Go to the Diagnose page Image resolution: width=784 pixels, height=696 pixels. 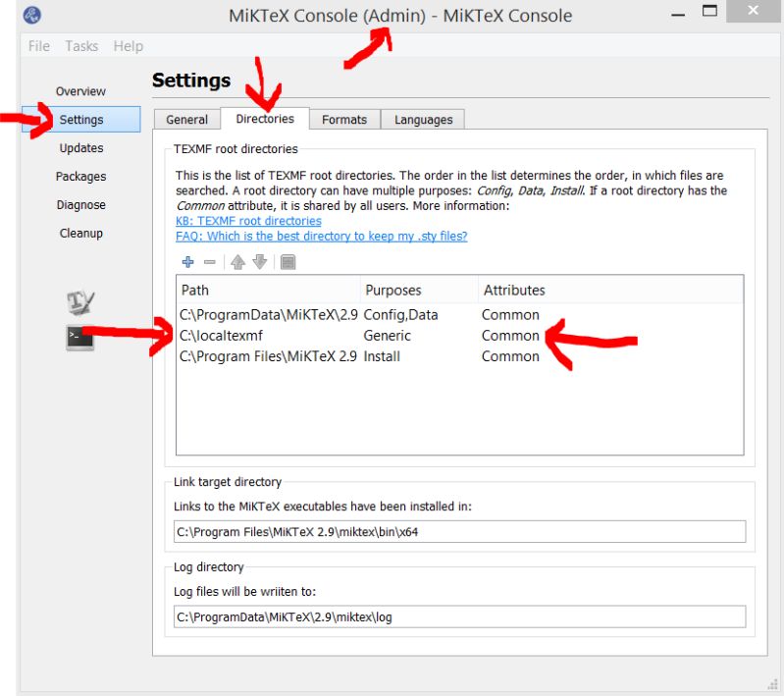pos(81,205)
